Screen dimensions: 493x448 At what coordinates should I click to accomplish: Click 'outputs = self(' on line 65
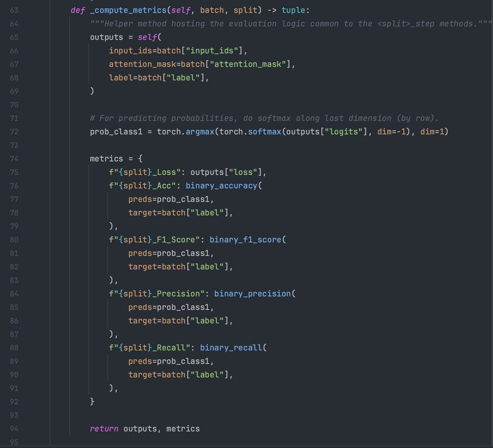[126, 37]
